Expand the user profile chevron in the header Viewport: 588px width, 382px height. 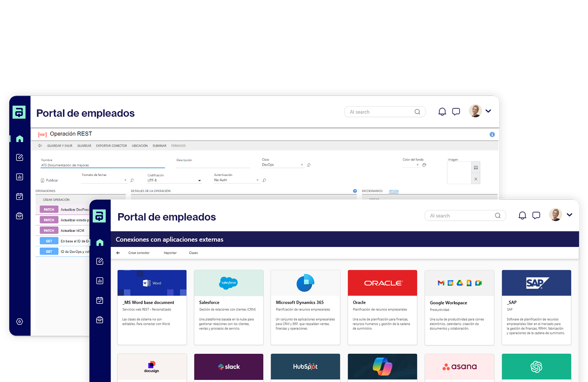(x=570, y=215)
